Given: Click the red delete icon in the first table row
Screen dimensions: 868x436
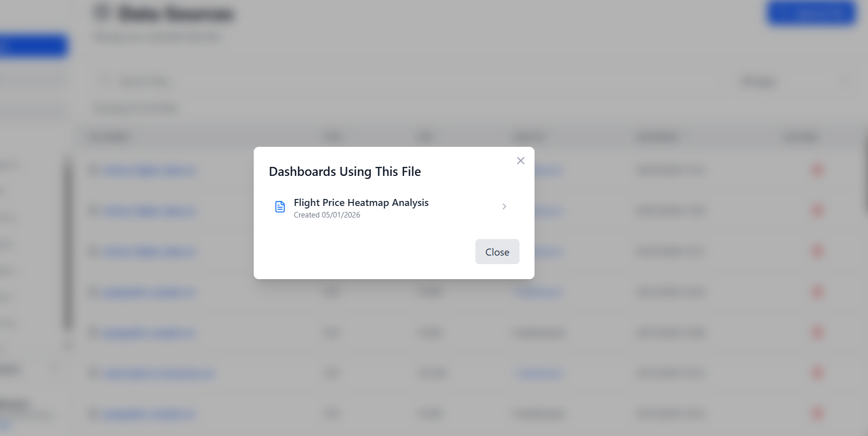Looking at the screenshot, I should pos(817,170).
